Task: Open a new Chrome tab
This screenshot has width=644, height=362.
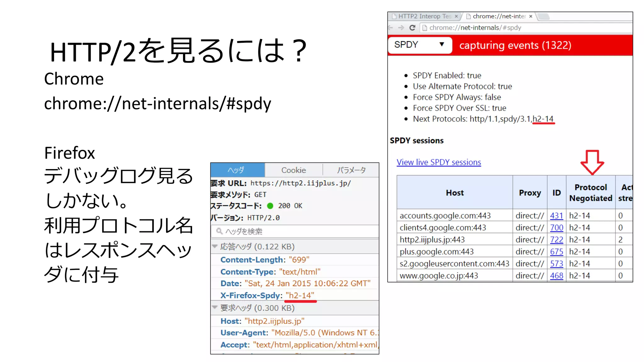Action: click(543, 16)
